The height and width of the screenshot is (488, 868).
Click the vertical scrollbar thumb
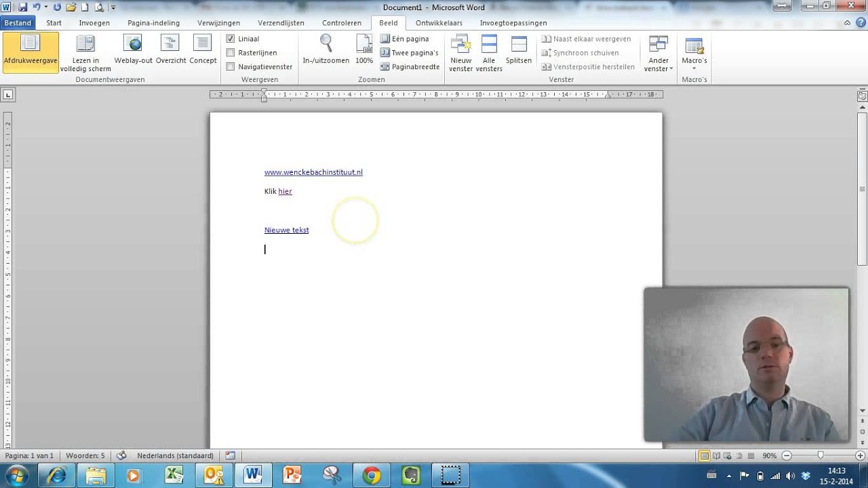(862, 190)
